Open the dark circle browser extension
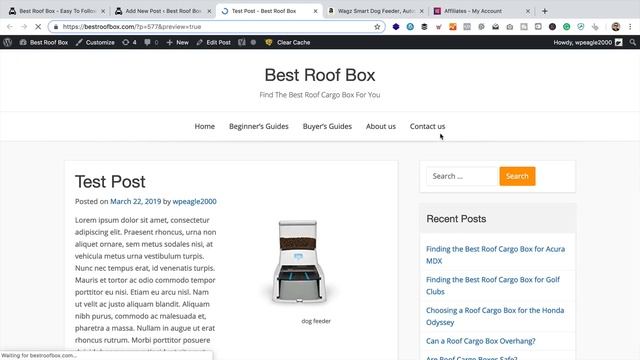Viewport: 640px width, 360px height. tap(552, 27)
